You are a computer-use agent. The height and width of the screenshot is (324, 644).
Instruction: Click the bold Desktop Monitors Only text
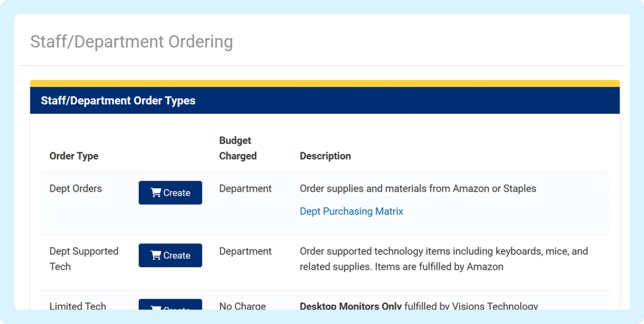click(x=351, y=306)
